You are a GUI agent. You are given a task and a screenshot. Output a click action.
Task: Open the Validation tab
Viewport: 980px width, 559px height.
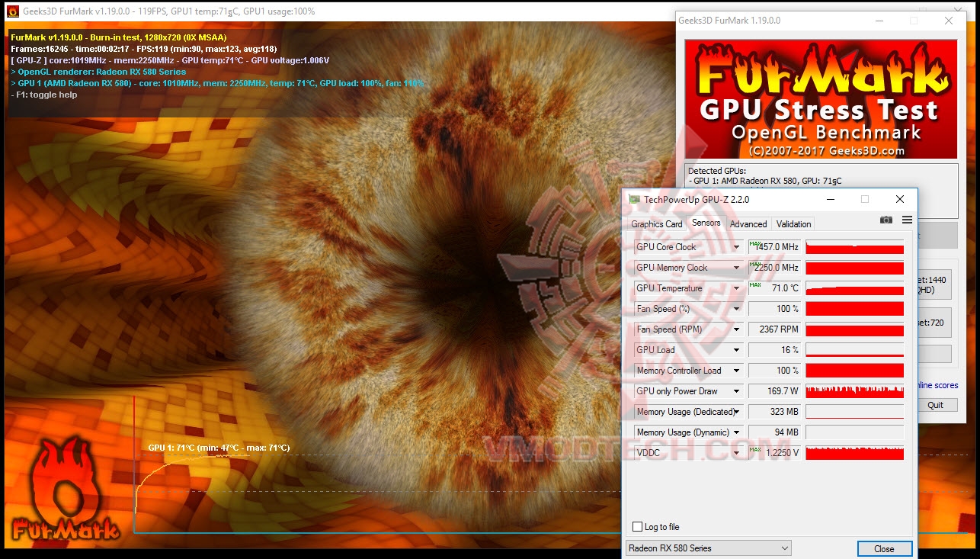793,223
